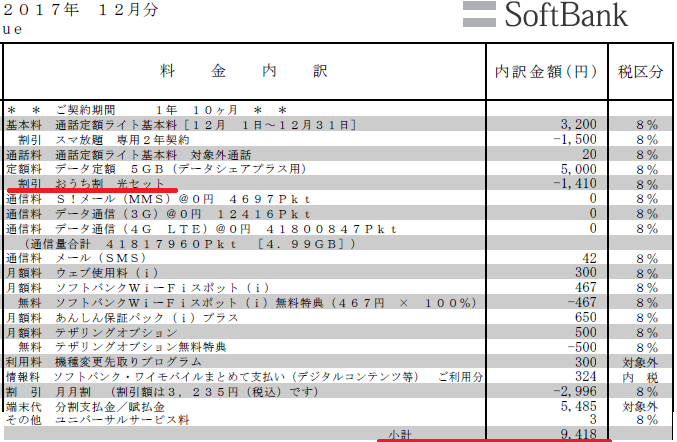Image resolution: width=677 pixels, height=442 pixels.
Task: Click the 税区分 column header
Action: [640, 71]
